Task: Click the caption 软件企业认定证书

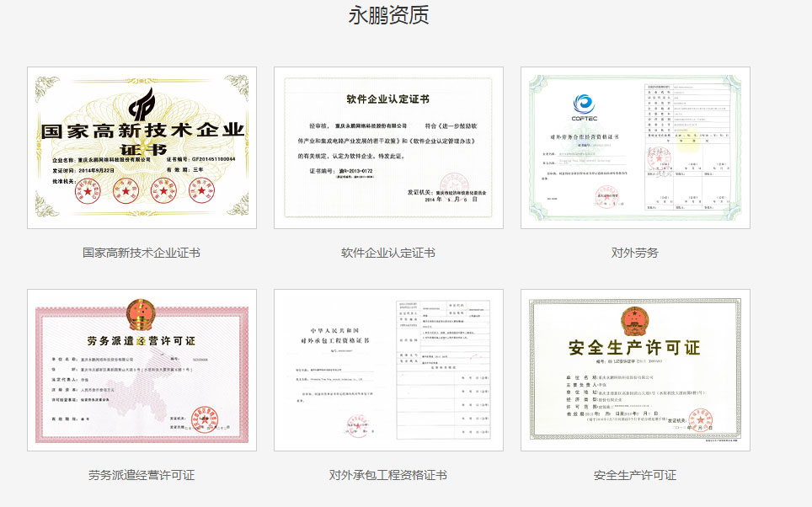Action: [387, 253]
